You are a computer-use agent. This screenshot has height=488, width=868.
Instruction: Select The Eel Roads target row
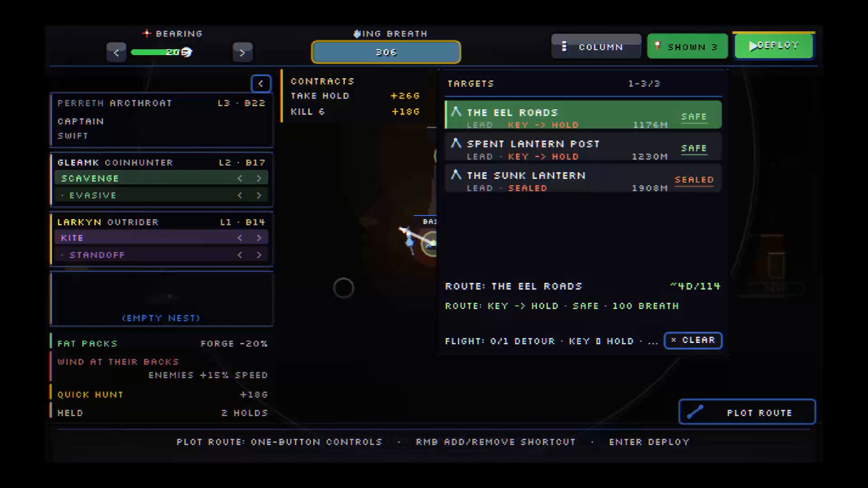(x=583, y=115)
